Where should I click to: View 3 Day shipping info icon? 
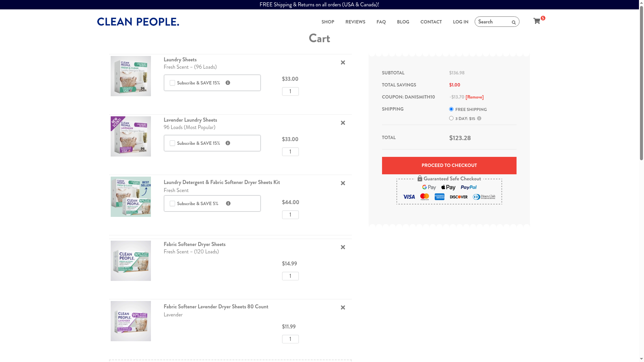pyautogui.click(x=479, y=118)
